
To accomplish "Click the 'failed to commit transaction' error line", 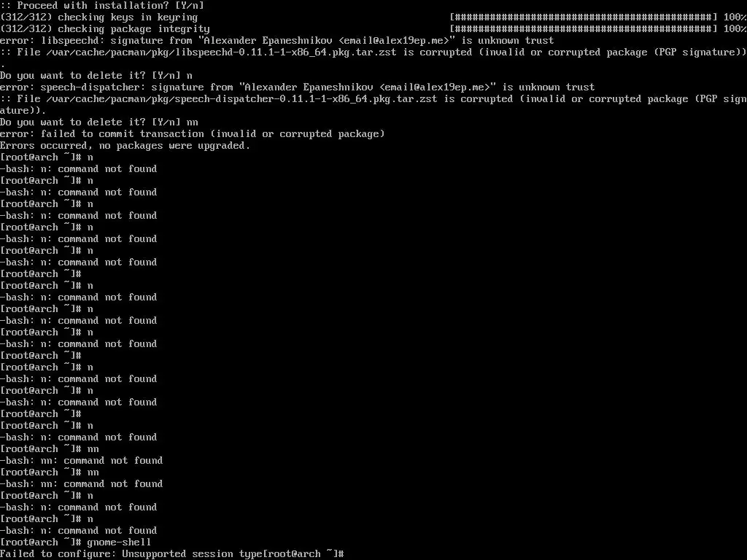I will (x=193, y=134).
